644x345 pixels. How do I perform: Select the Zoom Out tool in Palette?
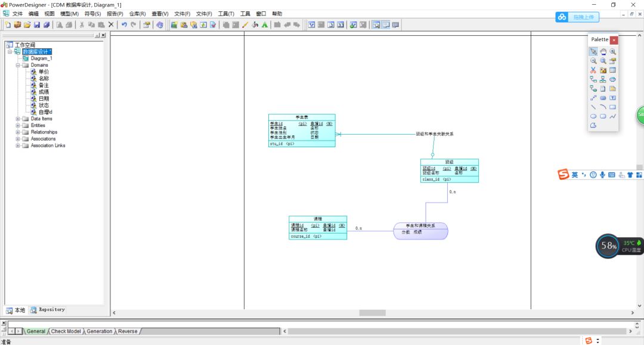coord(593,61)
